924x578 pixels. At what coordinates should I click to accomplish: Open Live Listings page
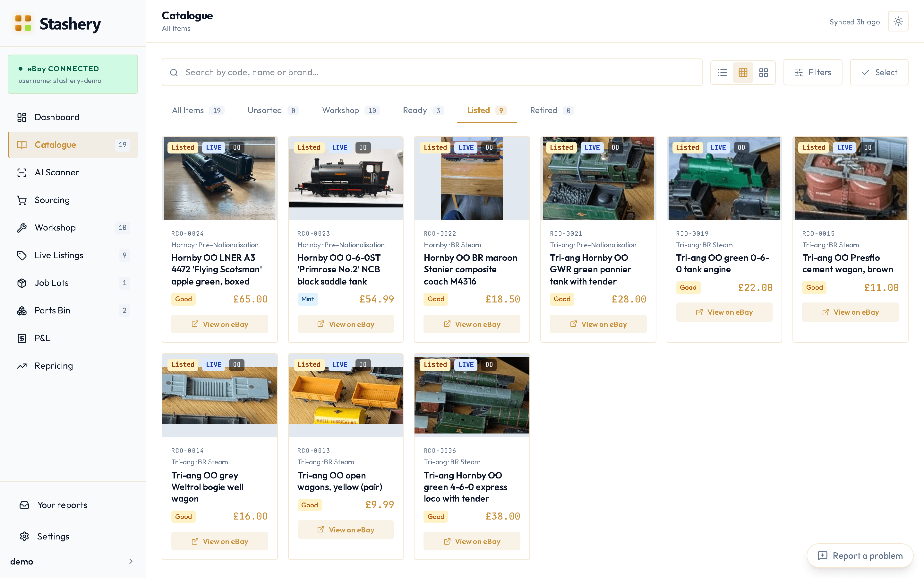[73, 255]
